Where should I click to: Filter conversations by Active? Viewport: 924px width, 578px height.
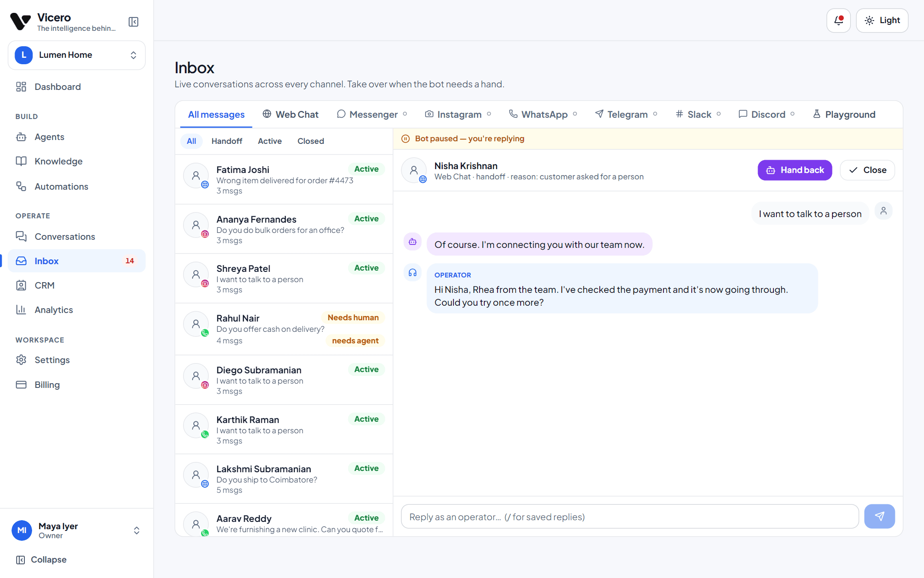click(269, 141)
